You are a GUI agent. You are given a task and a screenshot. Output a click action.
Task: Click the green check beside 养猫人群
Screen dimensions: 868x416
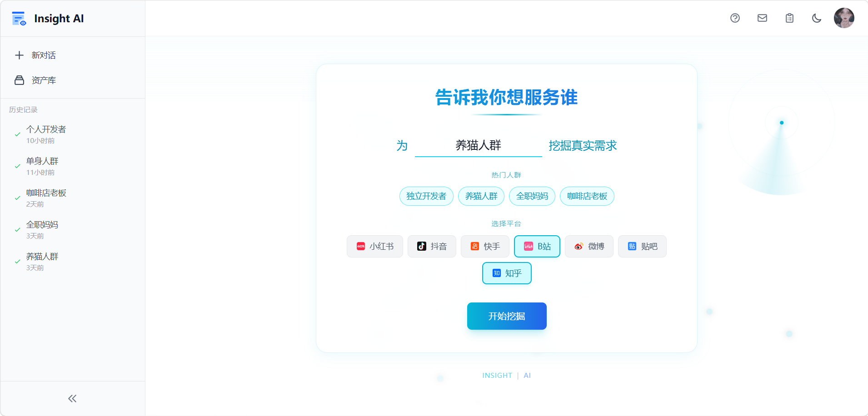click(17, 262)
